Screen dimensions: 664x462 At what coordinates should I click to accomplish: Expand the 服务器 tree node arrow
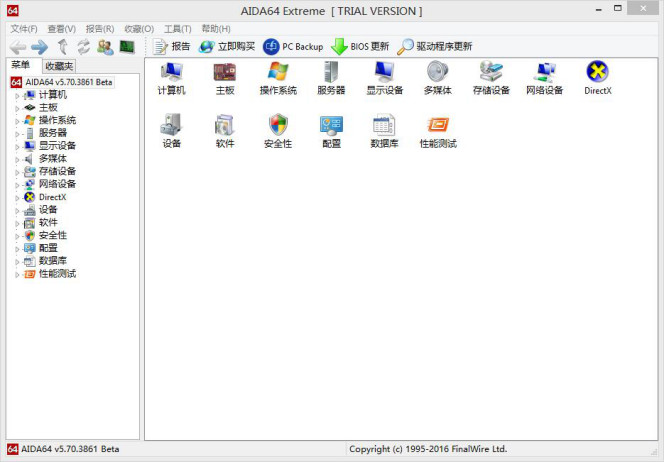pos(17,134)
